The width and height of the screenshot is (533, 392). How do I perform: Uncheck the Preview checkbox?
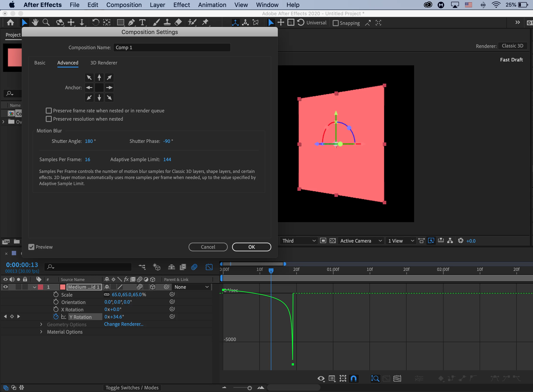tap(31, 247)
